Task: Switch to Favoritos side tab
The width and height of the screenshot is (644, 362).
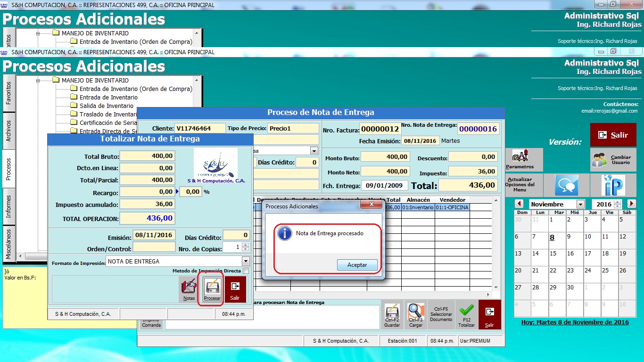Action: coord(8,93)
